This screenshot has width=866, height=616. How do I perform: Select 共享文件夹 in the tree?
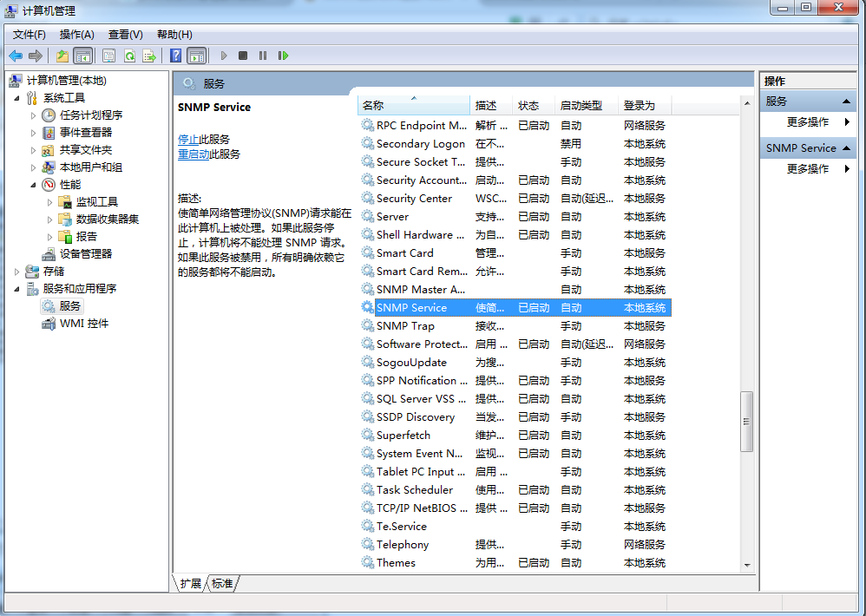pyautogui.click(x=86, y=150)
